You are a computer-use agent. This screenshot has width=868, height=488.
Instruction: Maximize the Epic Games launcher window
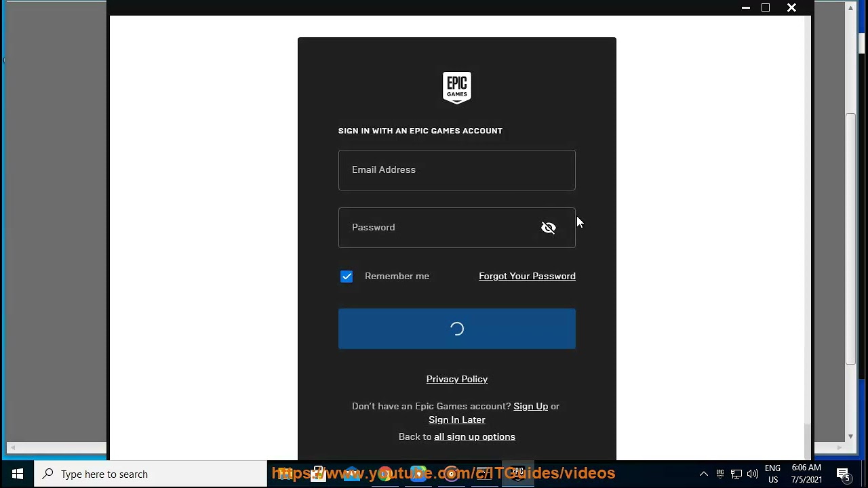tap(766, 7)
